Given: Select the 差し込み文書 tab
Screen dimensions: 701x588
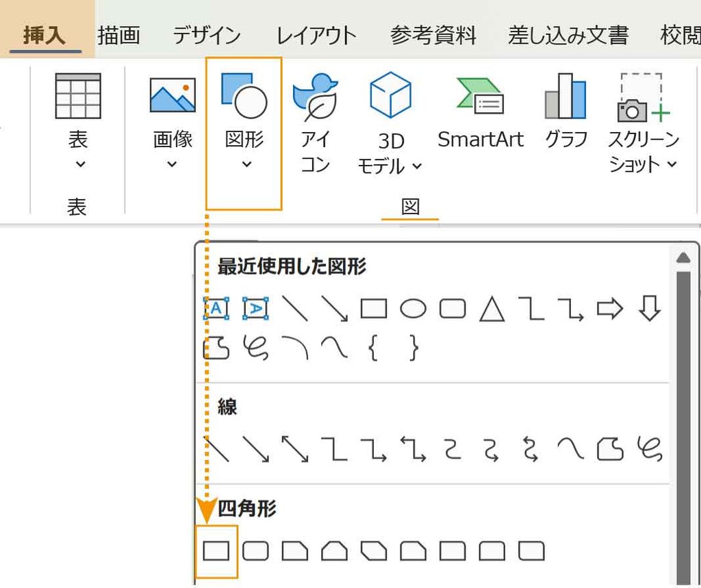Looking at the screenshot, I should click(x=568, y=36).
